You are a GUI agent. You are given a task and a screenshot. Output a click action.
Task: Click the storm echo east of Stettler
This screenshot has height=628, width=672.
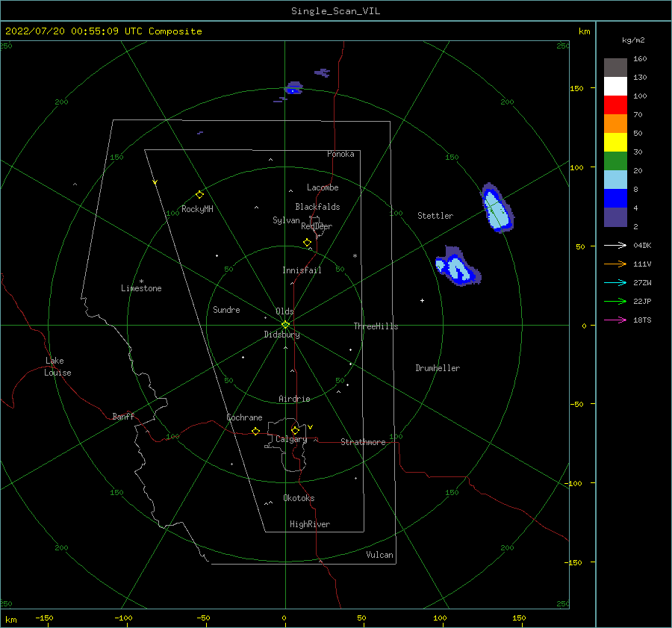coord(497,209)
